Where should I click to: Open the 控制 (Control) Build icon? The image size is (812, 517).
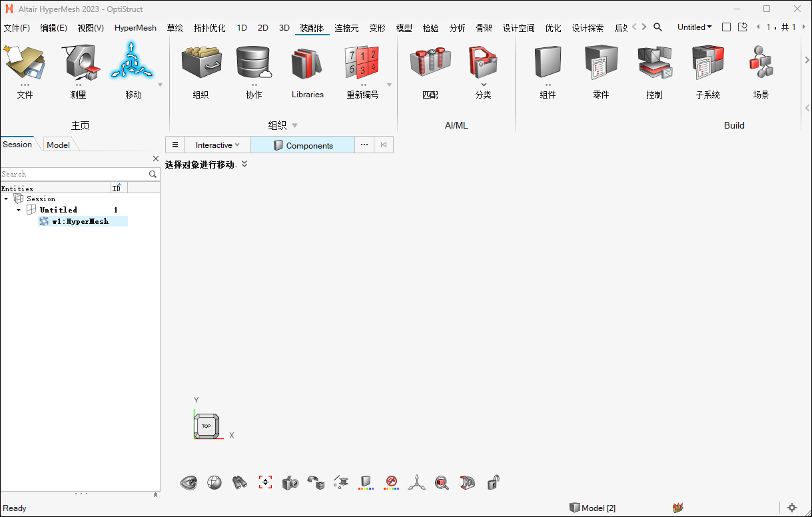654,63
